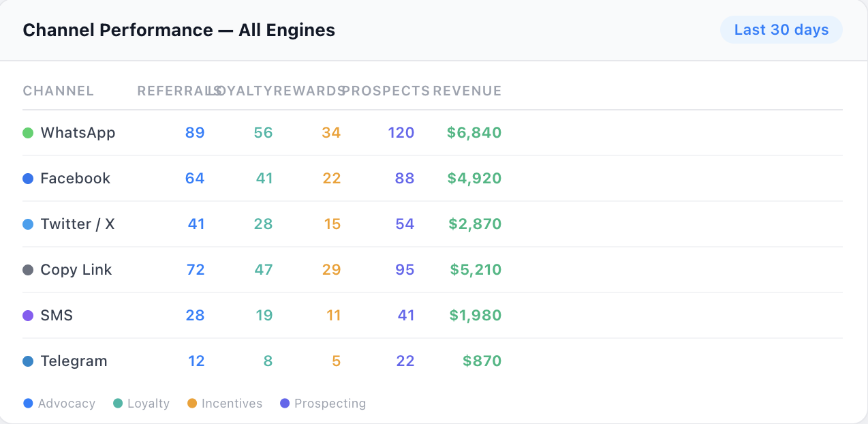Click the Twitter / X channel dot
The height and width of the screenshot is (424, 868).
click(28, 224)
